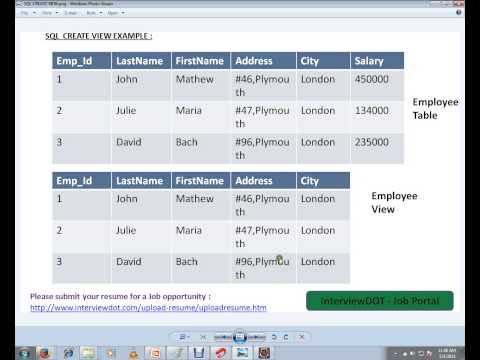Click the taskbar clock showing time
480x360 pixels.
tap(447, 353)
